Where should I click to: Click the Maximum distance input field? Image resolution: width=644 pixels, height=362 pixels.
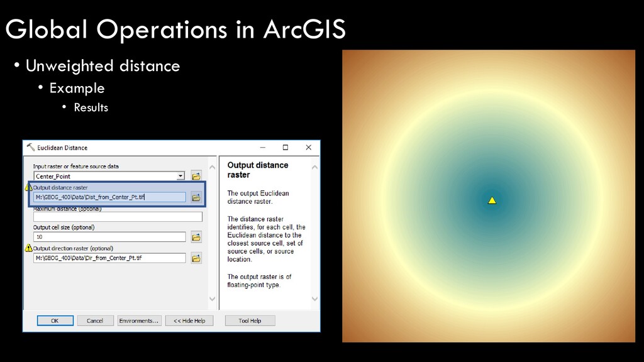pyautogui.click(x=118, y=217)
